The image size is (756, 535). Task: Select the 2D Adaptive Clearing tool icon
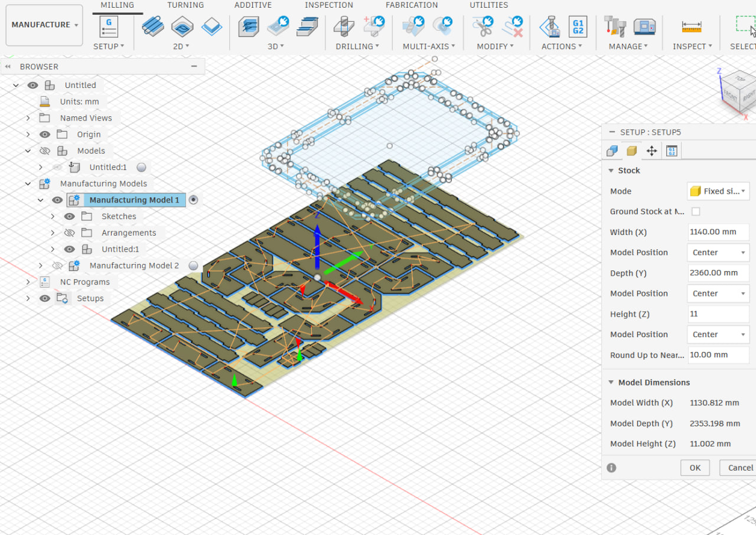pyautogui.click(x=154, y=27)
